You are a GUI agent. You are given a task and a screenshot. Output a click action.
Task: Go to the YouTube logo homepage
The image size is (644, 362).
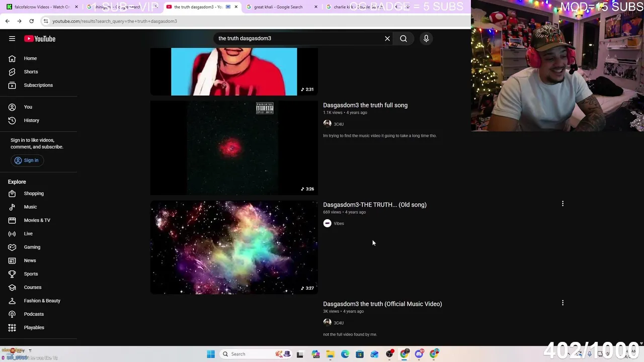[40, 39]
